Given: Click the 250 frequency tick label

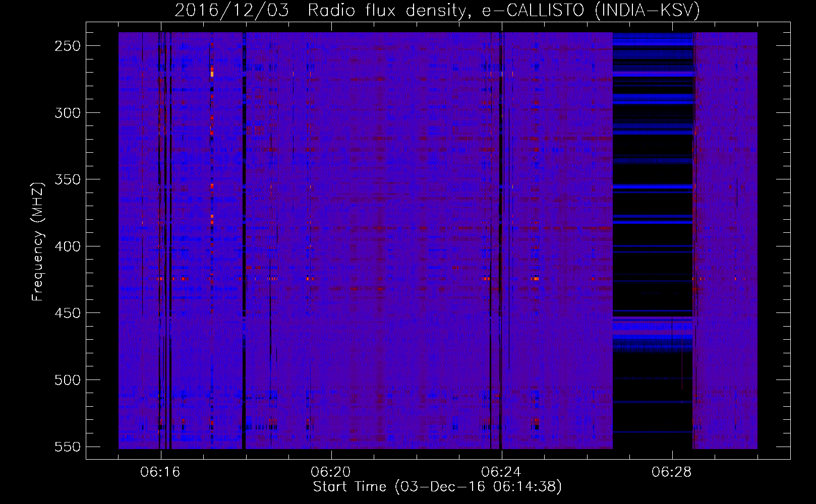Looking at the screenshot, I should click(68, 46).
